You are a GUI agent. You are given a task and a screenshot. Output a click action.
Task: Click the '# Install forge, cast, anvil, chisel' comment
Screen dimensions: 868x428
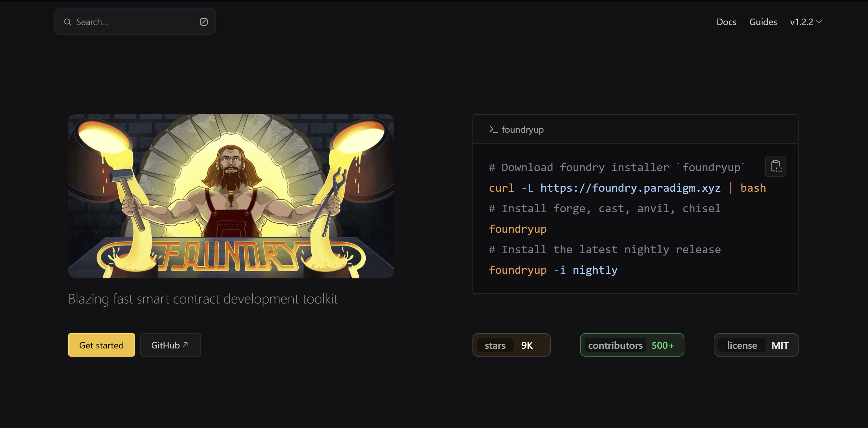tap(605, 208)
